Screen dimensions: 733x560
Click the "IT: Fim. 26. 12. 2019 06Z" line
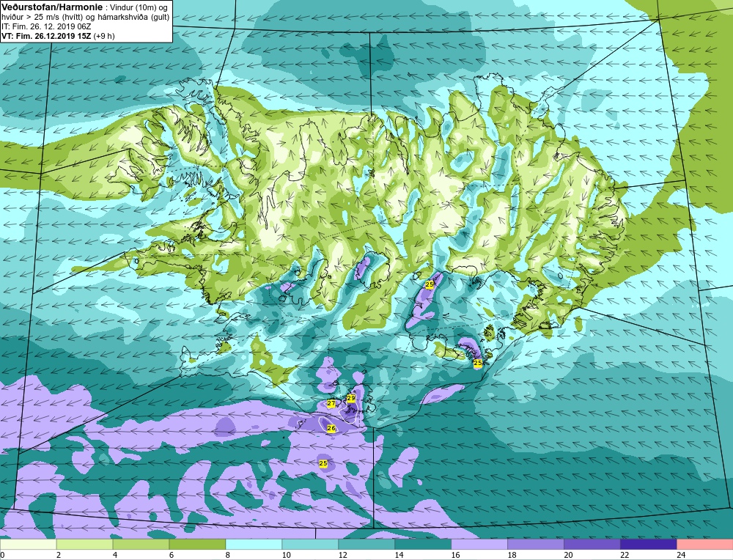(46, 26)
